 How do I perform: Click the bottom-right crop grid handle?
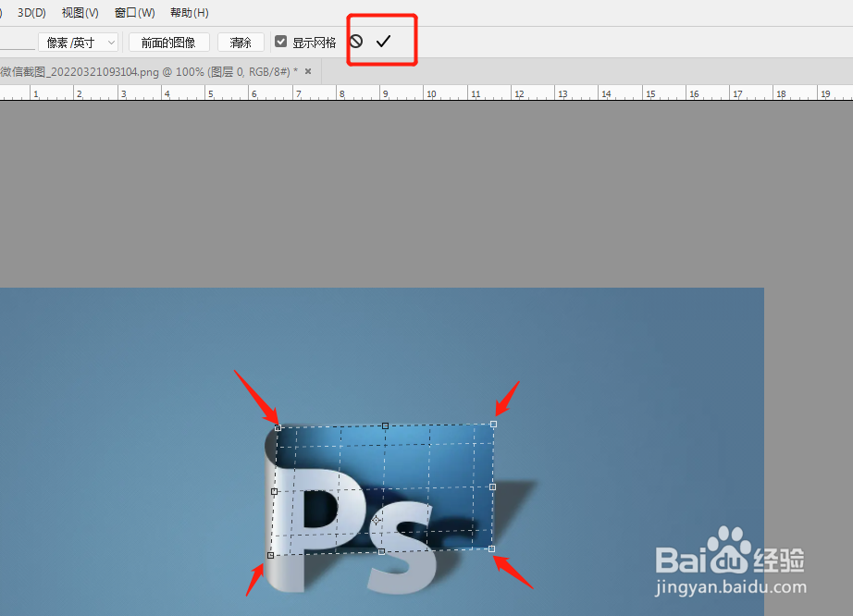[x=492, y=549]
